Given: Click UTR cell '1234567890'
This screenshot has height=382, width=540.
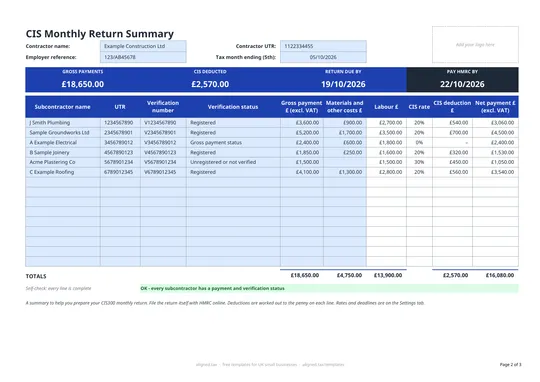Looking at the screenshot, I should click(x=120, y=123).
